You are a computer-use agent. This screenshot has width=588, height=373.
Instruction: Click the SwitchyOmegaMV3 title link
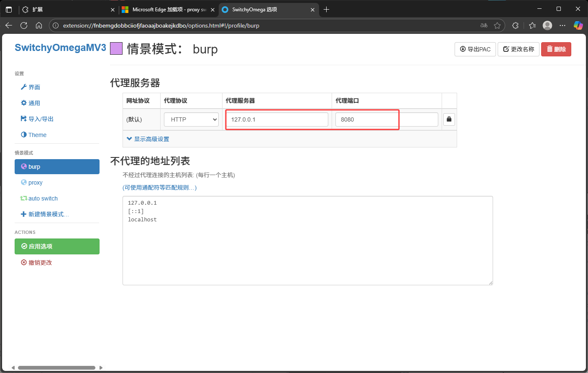(60, 48)
